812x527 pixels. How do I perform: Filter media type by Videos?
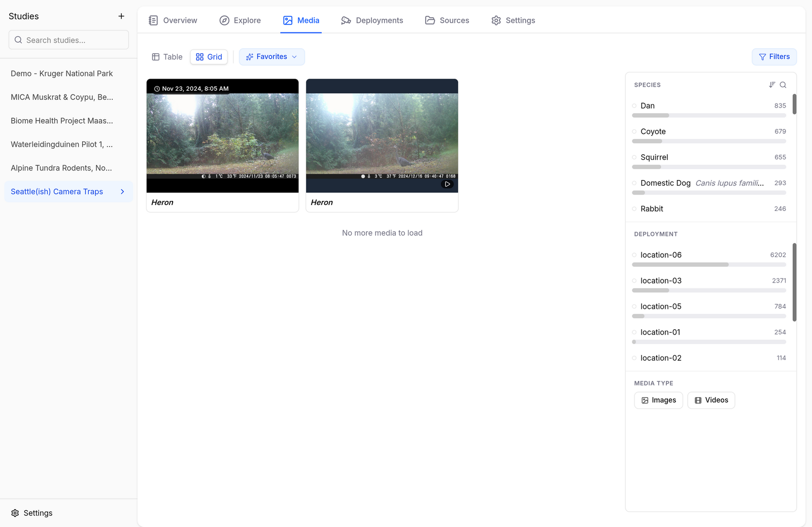coord(711,400)
